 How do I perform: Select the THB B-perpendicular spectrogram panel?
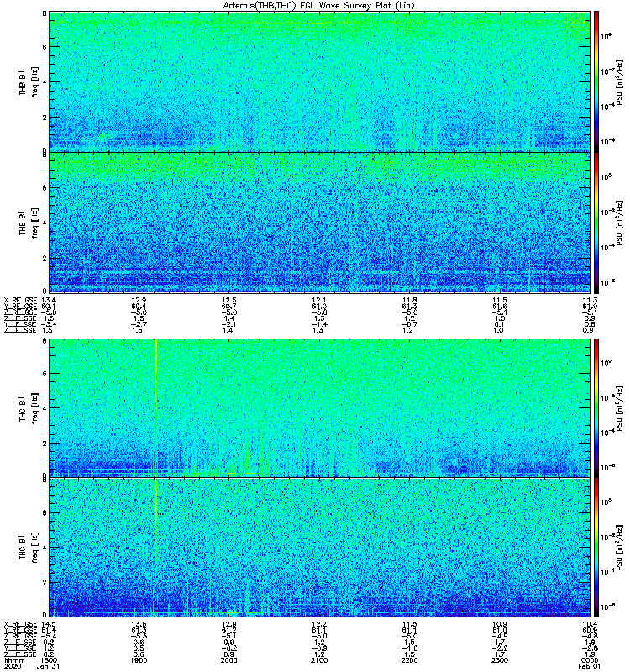[320, 81]
